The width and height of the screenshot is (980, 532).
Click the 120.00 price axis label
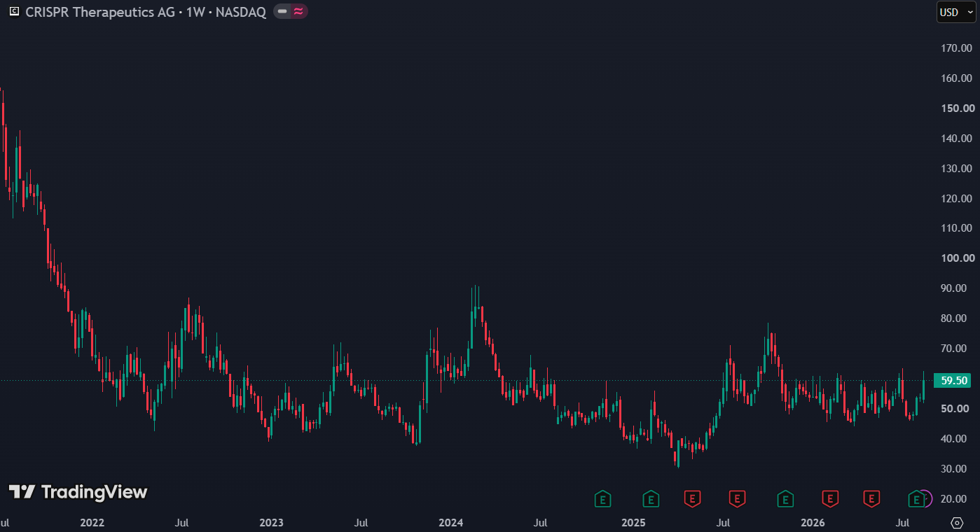958,199
